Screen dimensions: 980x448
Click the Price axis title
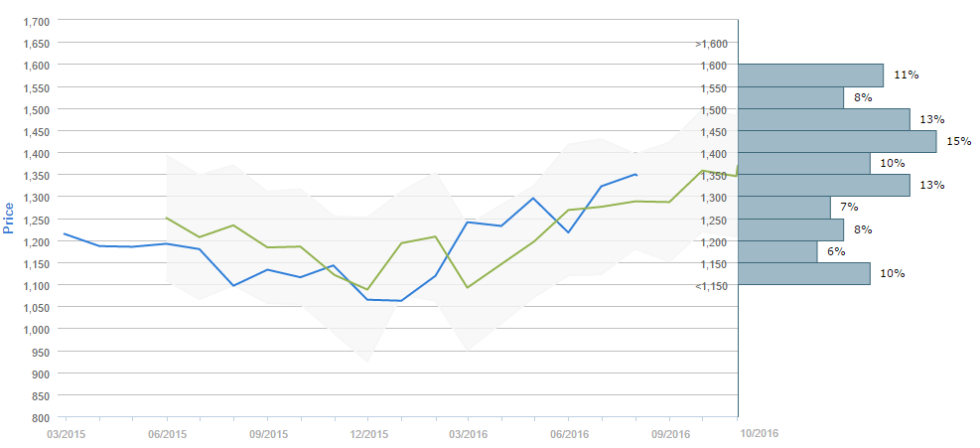9,217
